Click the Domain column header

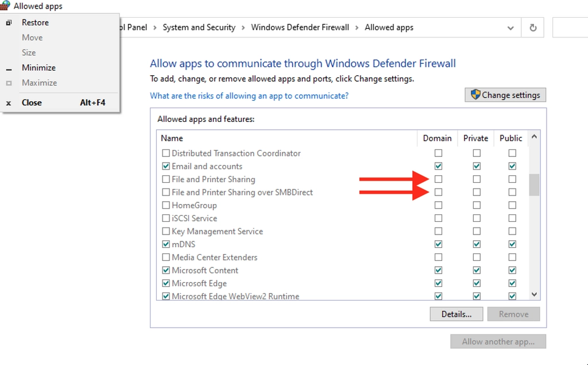coord(437,138)
